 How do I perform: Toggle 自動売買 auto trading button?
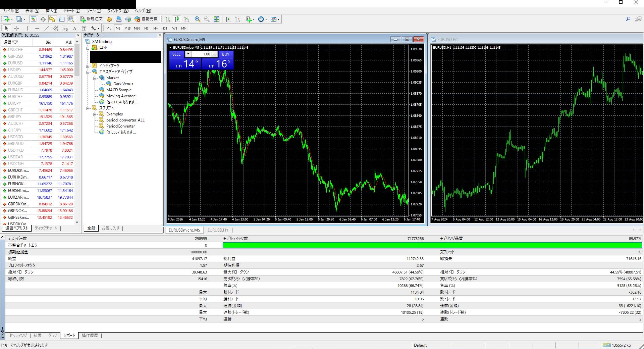click(146, 19)
